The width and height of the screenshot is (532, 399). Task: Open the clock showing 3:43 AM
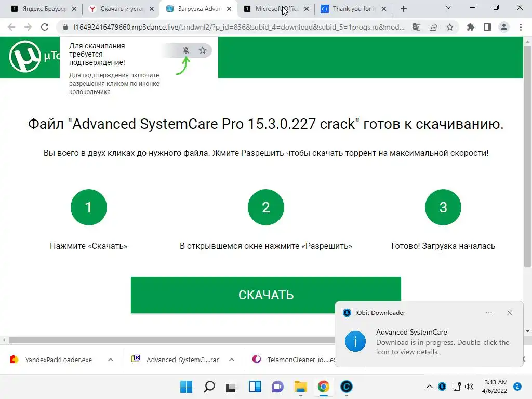(x=495, y=387)
